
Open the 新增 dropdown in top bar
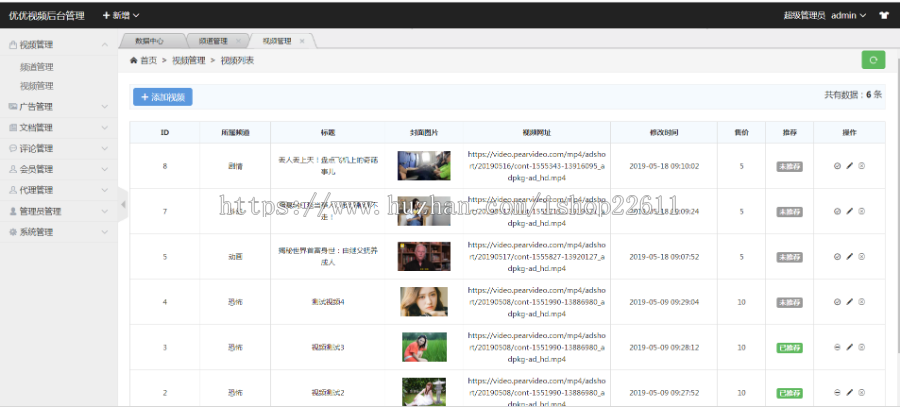click(121, 15)
